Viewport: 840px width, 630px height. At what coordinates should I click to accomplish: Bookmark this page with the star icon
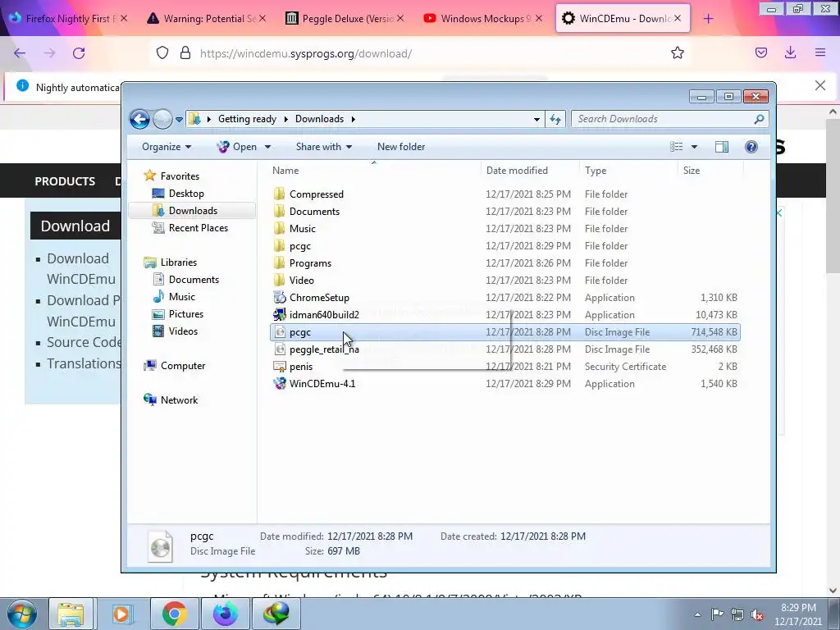[677, 52]
